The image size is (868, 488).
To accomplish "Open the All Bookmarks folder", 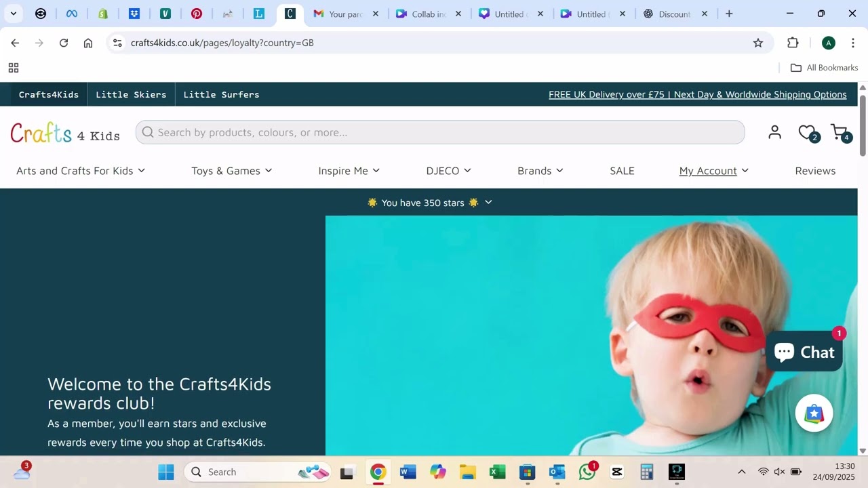I will (824, 68).
